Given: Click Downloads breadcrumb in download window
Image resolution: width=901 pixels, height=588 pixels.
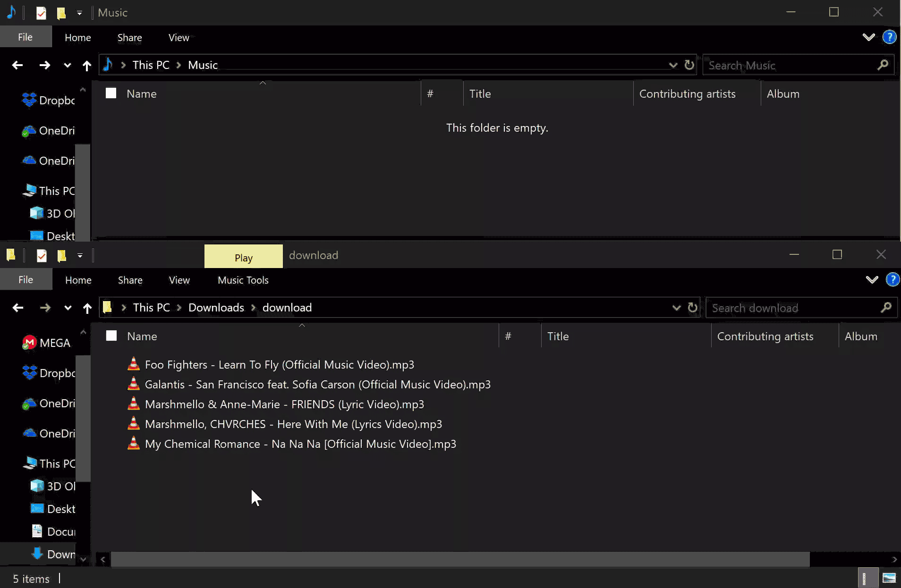Looking at the screenshot, I should tap(216, 307).
